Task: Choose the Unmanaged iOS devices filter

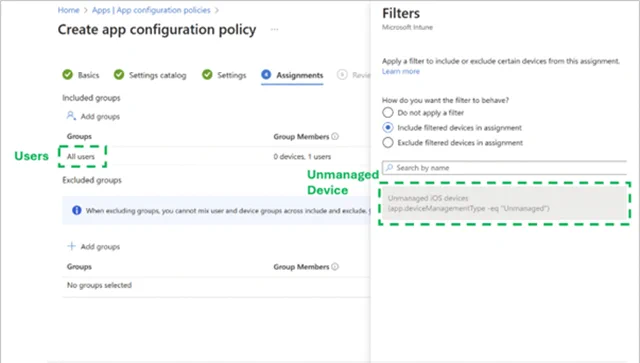Action: pos(504,203)
